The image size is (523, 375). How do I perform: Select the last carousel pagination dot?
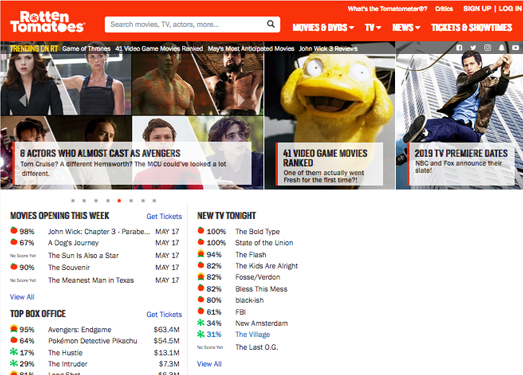coord(154,201)
